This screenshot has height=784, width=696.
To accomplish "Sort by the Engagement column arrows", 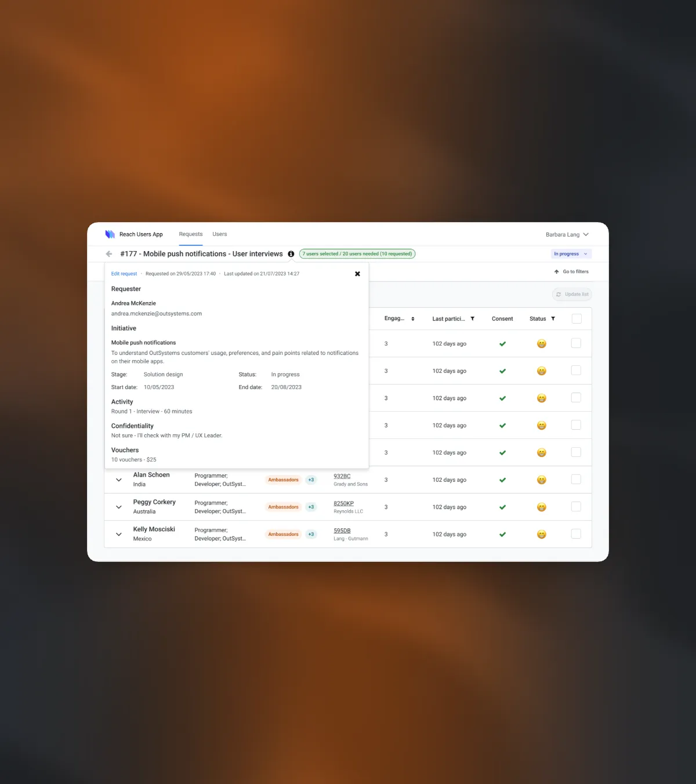I will (413, 319).
